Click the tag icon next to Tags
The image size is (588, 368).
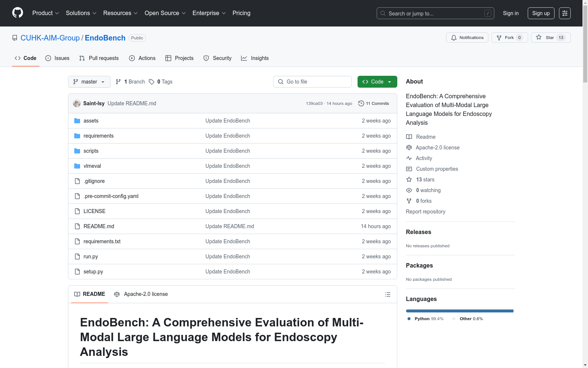(151, 82)
